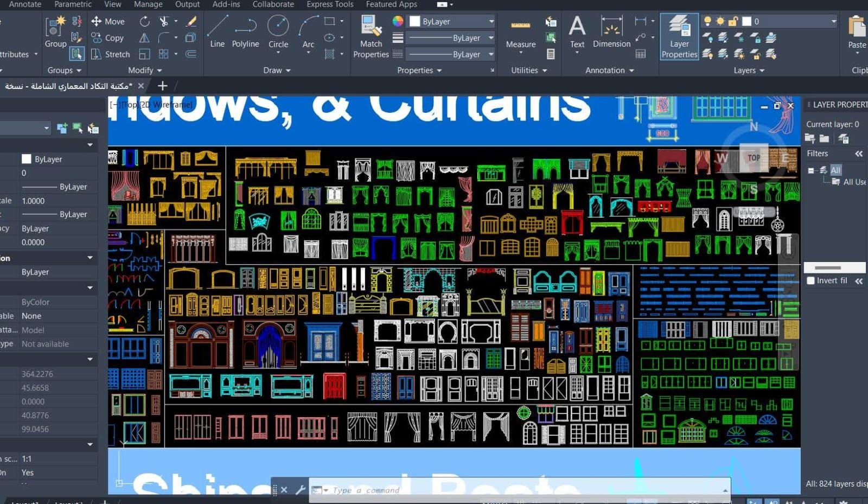The width and height of the screenshot is (868, 504).
Task: Toggle layer 0 on/off lightbulb
Action: tap(707, 21)
